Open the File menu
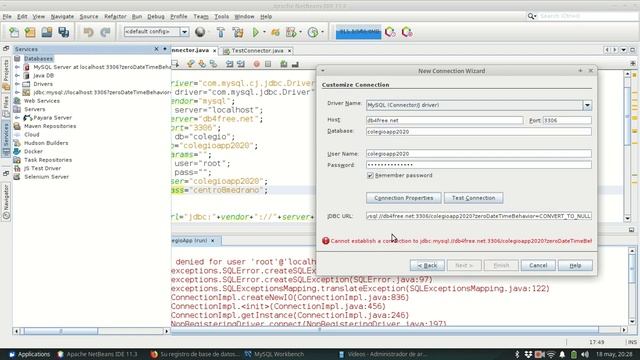The image size is (640, 360). [x=7, y=16]
